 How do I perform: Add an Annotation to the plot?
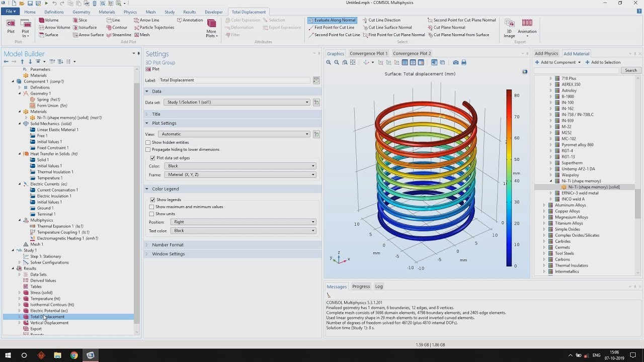[x=190, y=20]
